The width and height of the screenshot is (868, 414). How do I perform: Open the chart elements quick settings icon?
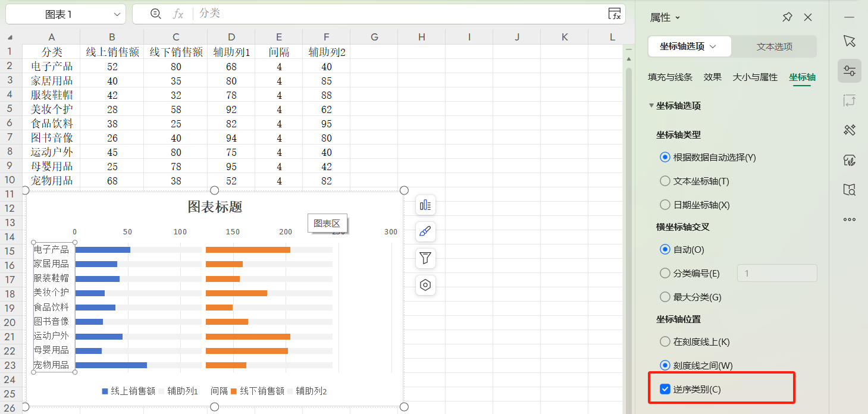click(x=425, y=205)
